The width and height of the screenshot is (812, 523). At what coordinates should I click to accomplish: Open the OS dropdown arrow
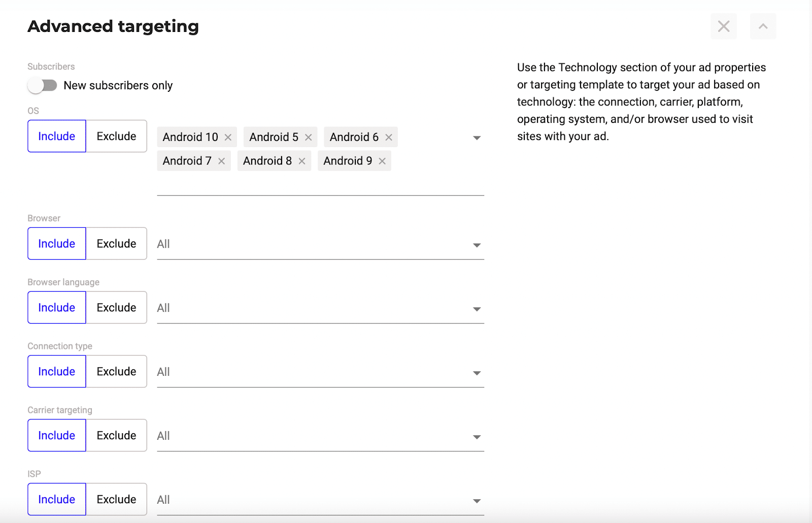click(477, 138)
